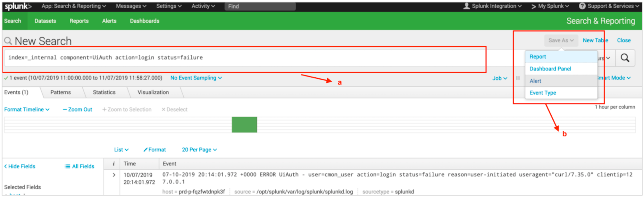
Task: Click the Time column header
Action: coord(130,164)
